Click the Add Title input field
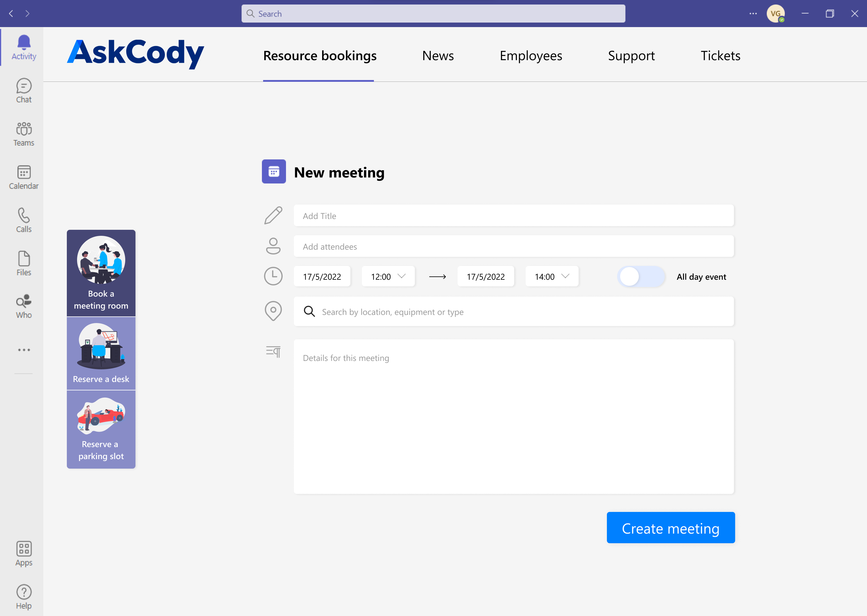The image size is (867, 616). tap(514, 216)
